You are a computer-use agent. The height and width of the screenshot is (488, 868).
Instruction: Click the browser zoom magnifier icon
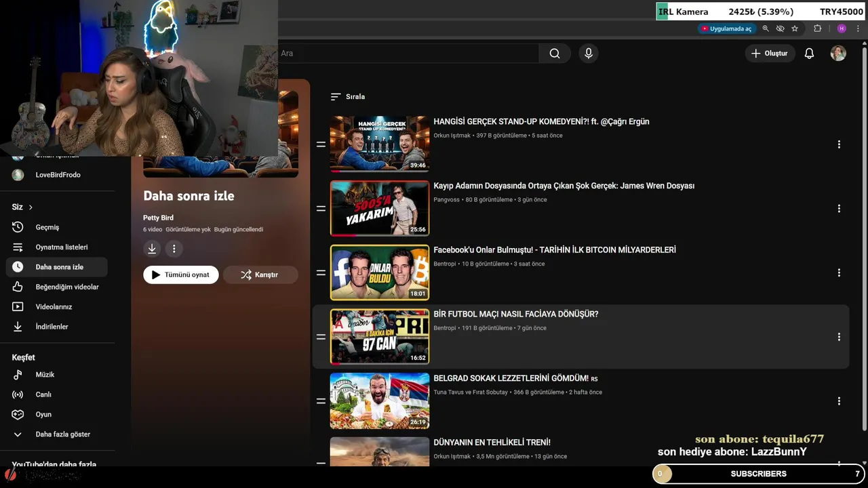coord(766,28)
